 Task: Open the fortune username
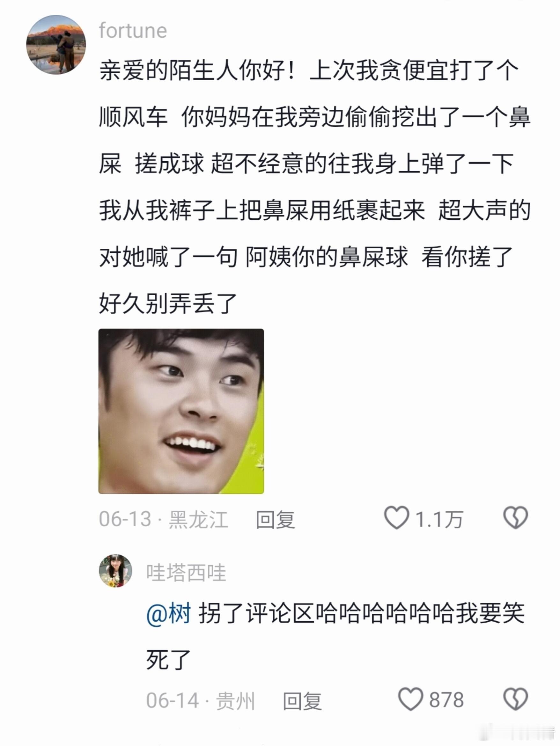133,31
